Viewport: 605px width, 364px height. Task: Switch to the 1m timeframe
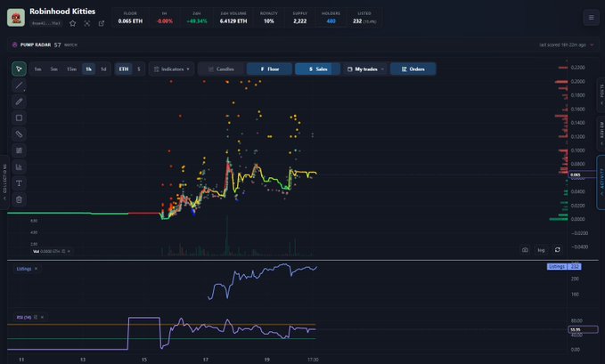(37, 69)
